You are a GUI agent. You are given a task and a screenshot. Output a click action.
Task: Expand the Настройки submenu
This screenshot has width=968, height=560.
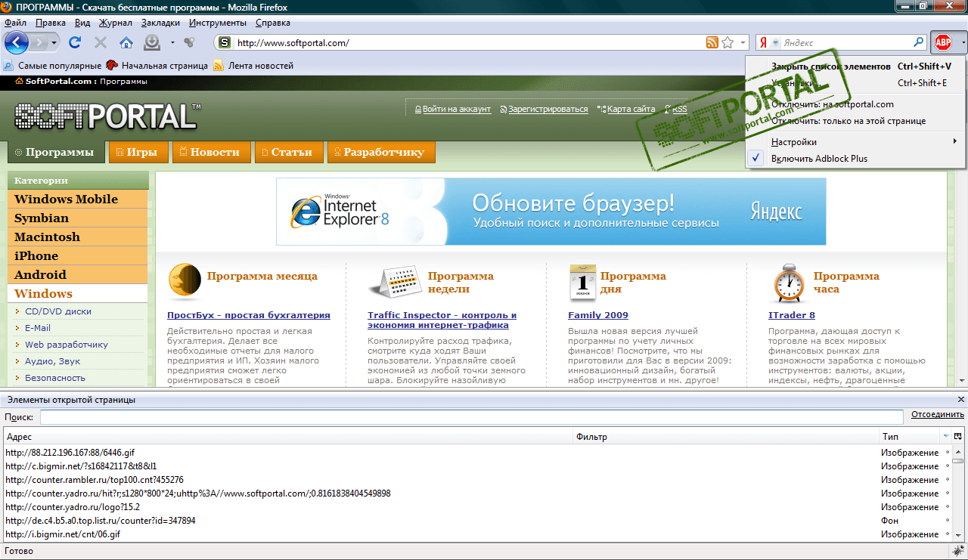855,141
